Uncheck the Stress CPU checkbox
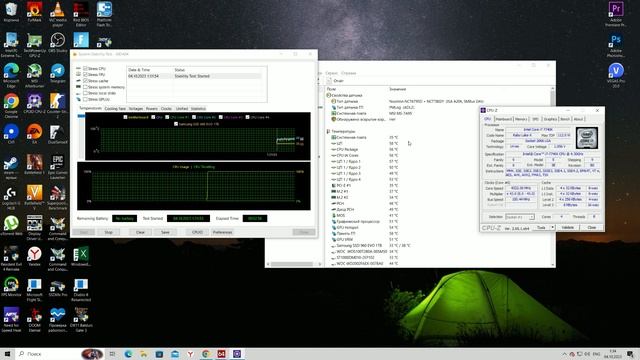 [85, 69]
